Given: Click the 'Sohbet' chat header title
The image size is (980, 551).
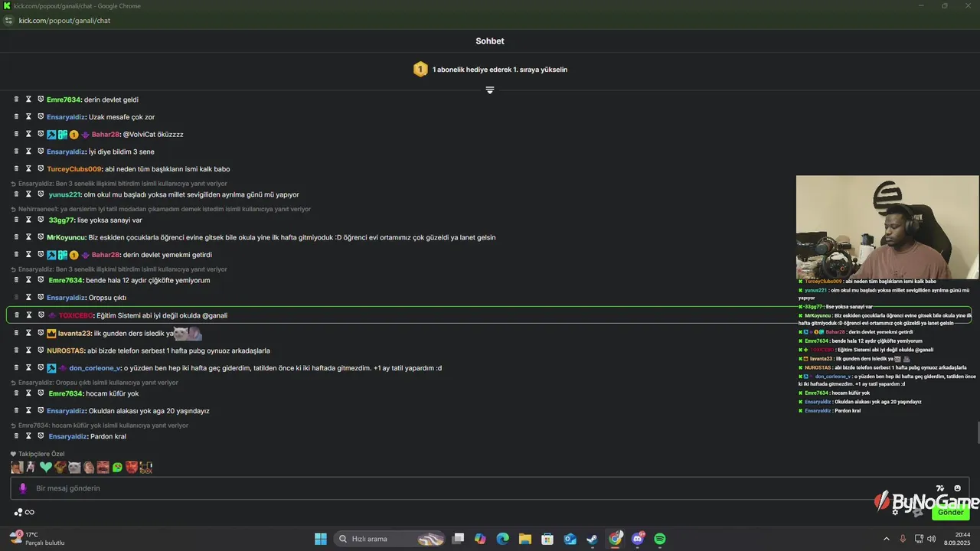Looking at the screenshot, I should tap(490, 41).
